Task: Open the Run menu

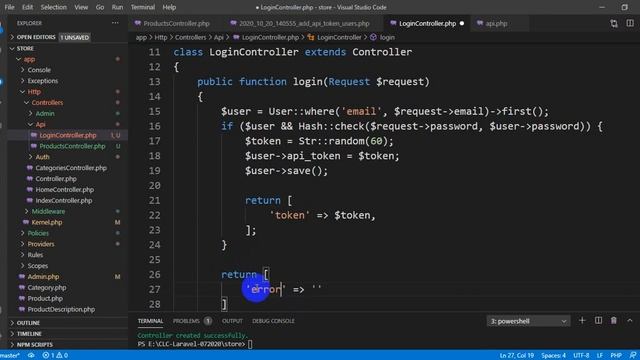Action: tap(117, 7)
